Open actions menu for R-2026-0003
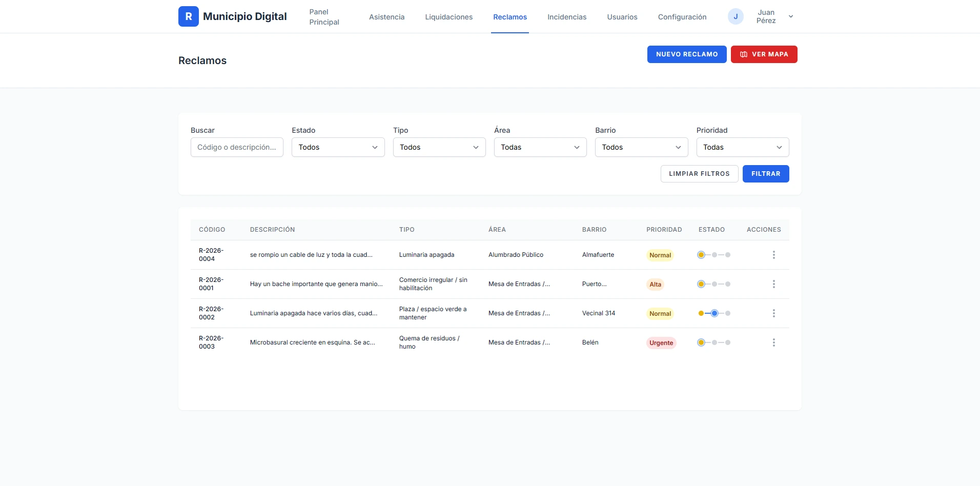 (x=774, y=342)
